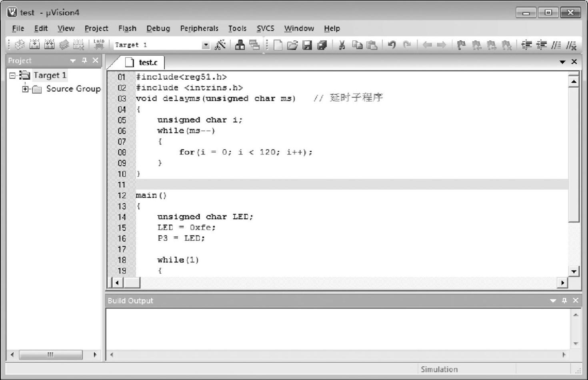588x380 pixels.
Task: Go to the previous bookmark icon
Action: tap(476, 45)
